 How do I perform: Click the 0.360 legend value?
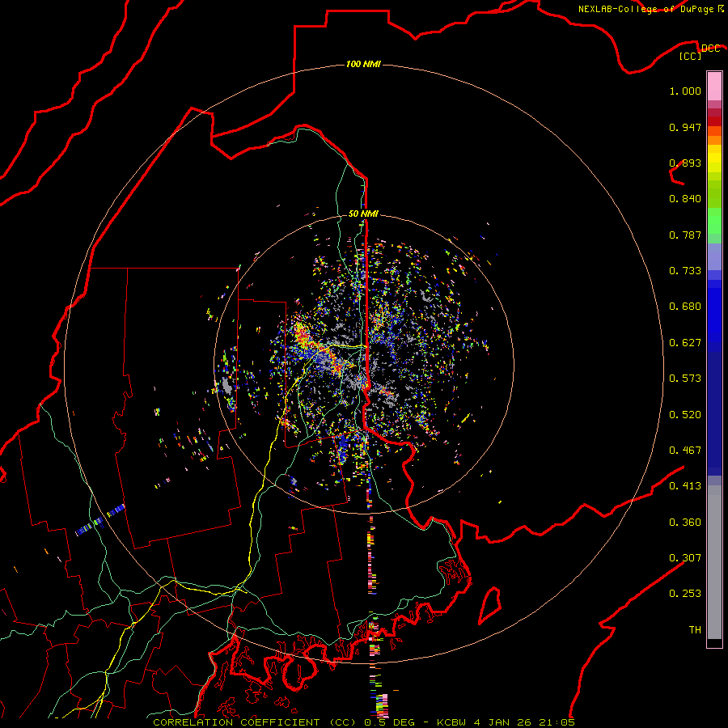685,523
